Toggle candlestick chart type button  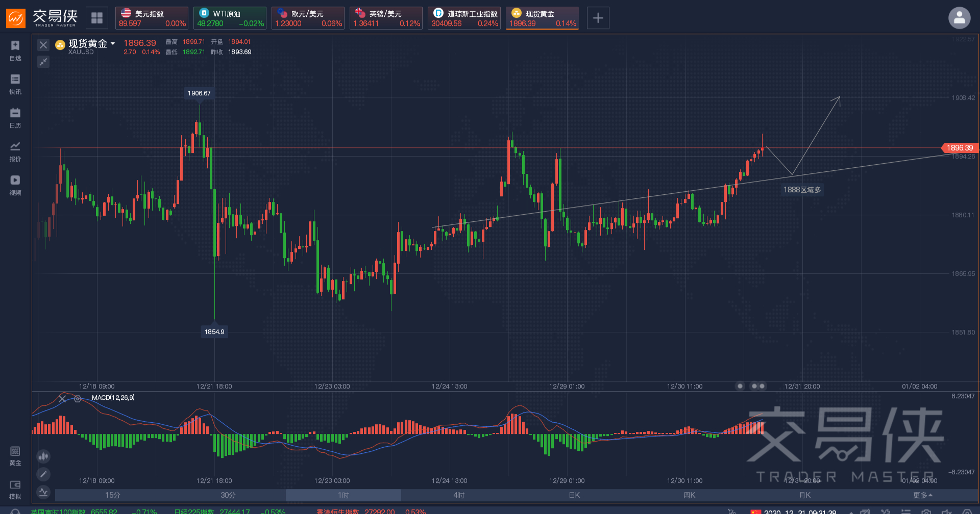[x=43, y=456]
